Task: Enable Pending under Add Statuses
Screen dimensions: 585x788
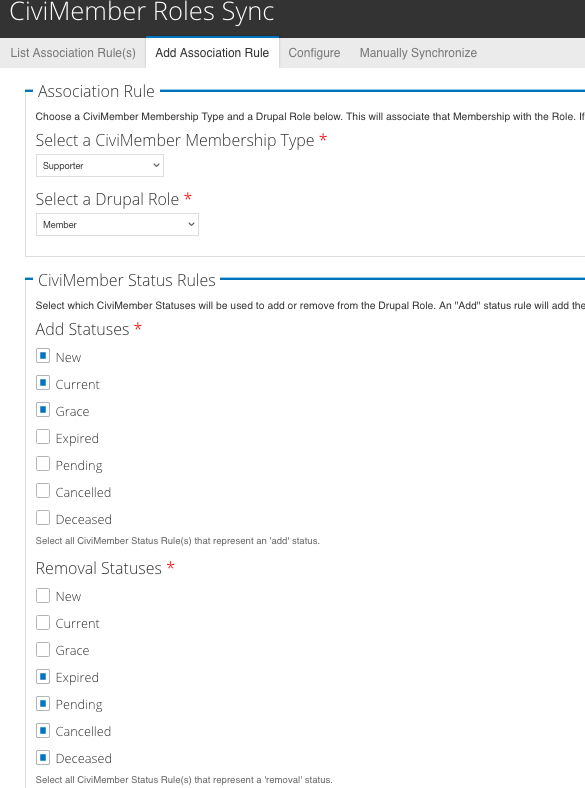Action: click(43, 464)
